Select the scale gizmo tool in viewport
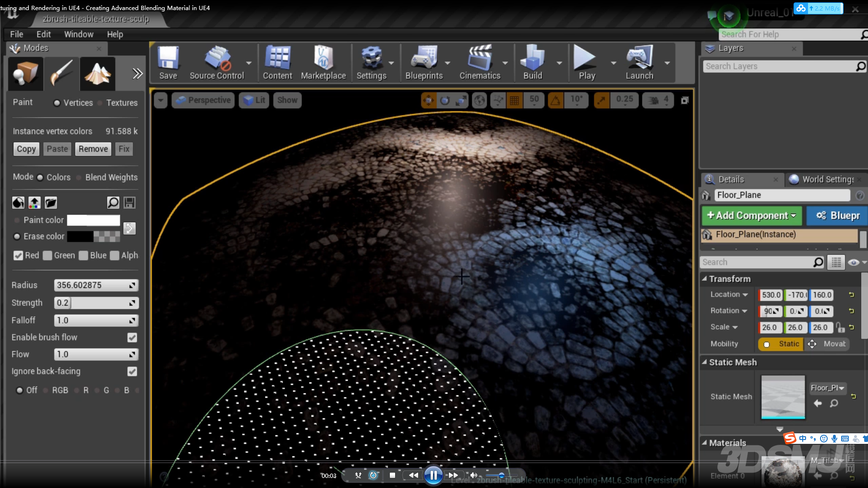Image resolution: width=868 pixels, height=488 pixels. [461, 100]
